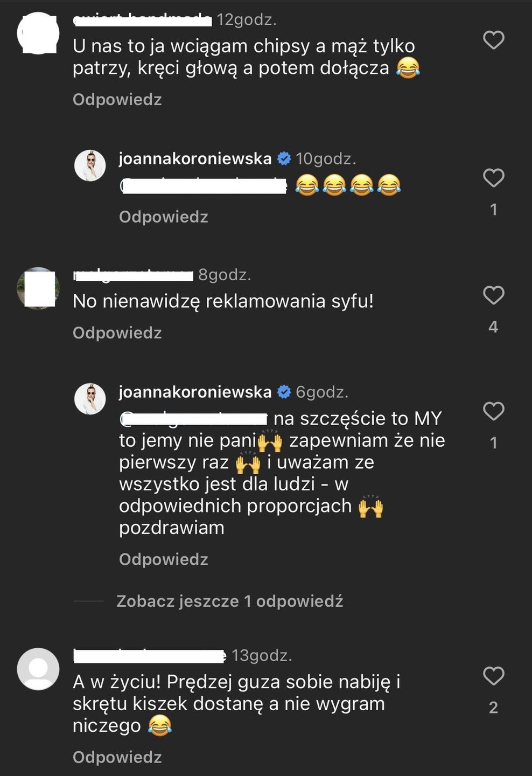This screenshot has height=776, width=532.
Task: Reply to the 'A w życiu!' comment
Action: point(117,758)
